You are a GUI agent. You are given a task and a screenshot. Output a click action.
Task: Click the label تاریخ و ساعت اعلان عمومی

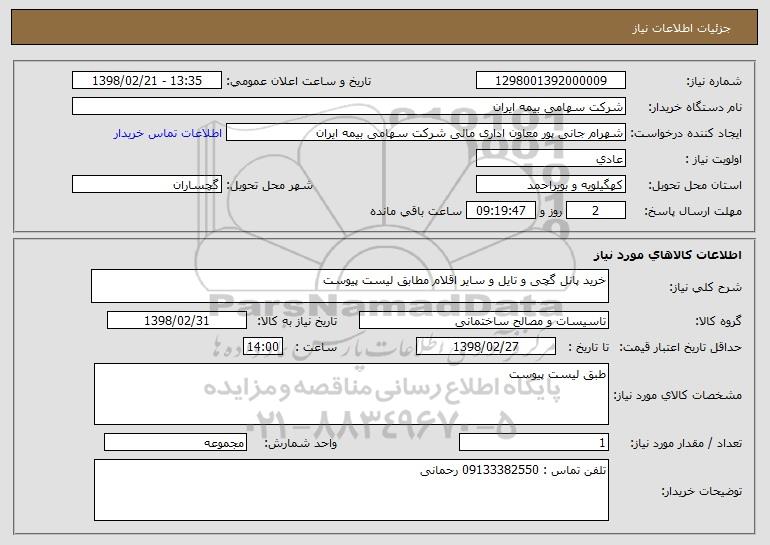299,81
